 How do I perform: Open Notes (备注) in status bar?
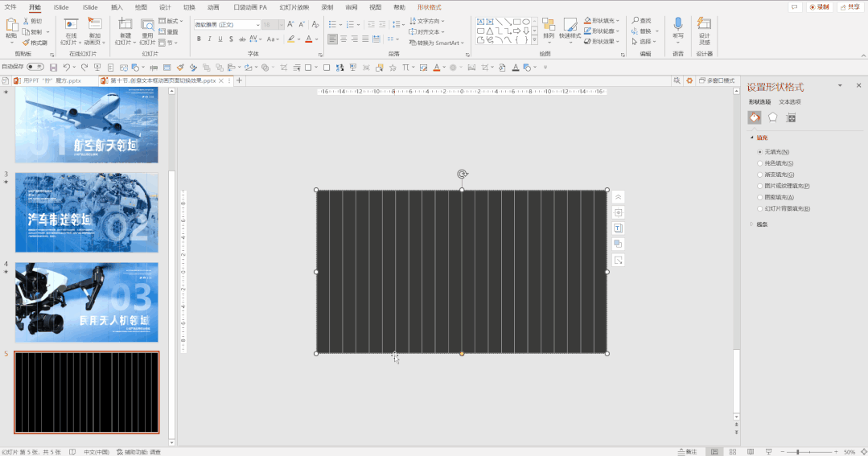pos(688,452)
